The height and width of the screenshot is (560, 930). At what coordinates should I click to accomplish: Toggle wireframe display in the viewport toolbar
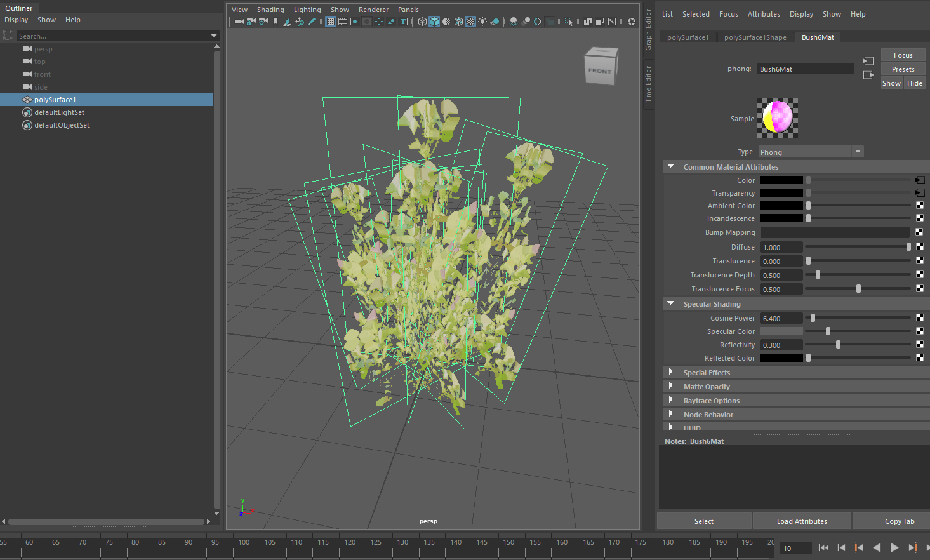click(x=422, y=22)
